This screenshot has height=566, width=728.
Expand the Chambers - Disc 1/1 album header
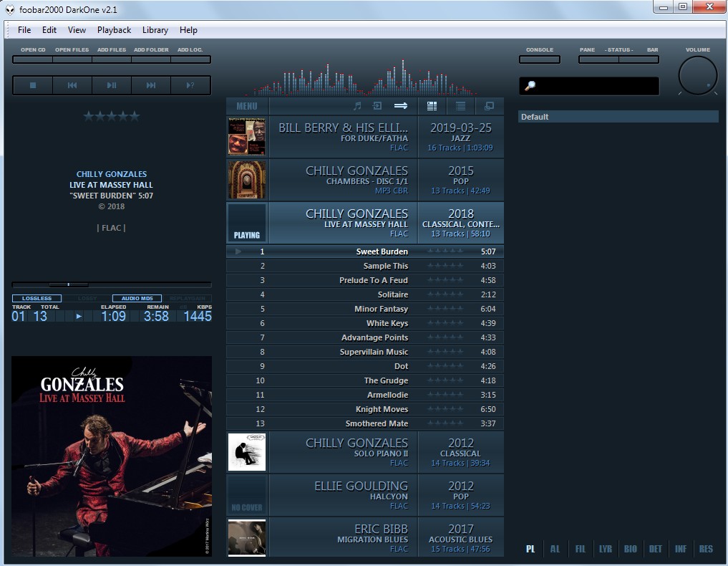[x=365, y=180]
